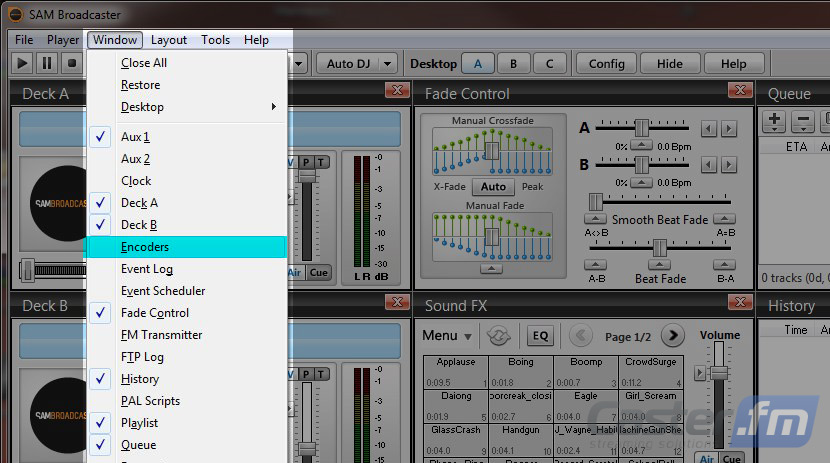This screenshot has height=463, width=830.
Task: Open PAL Scripts window
Action: point(185,401)
